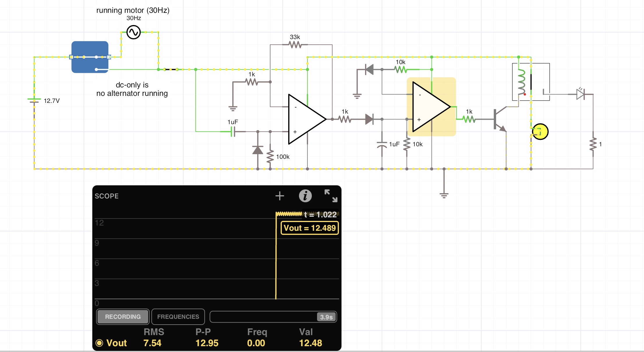This screenshot has height=352, width=644.
Task: Click the diode left of the 10k top resistor
Action: (x=369, y=69)
